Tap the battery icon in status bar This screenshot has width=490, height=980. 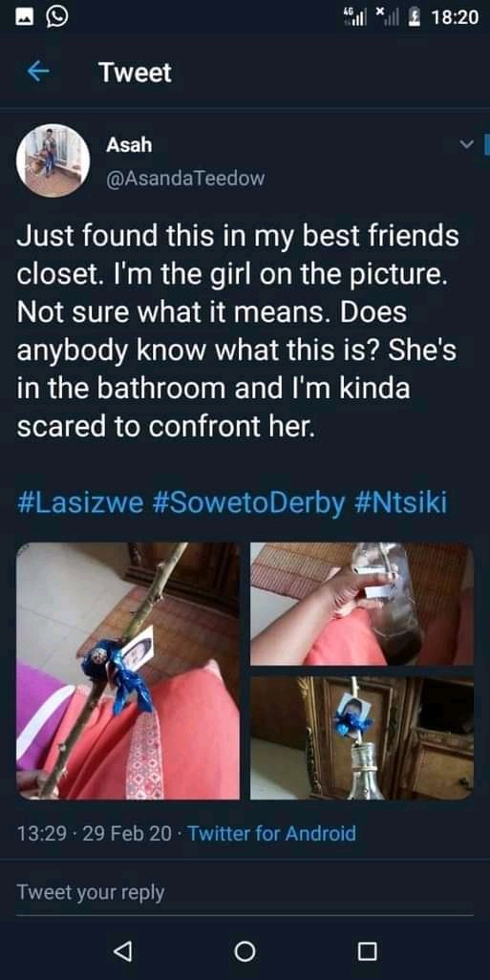414,17
